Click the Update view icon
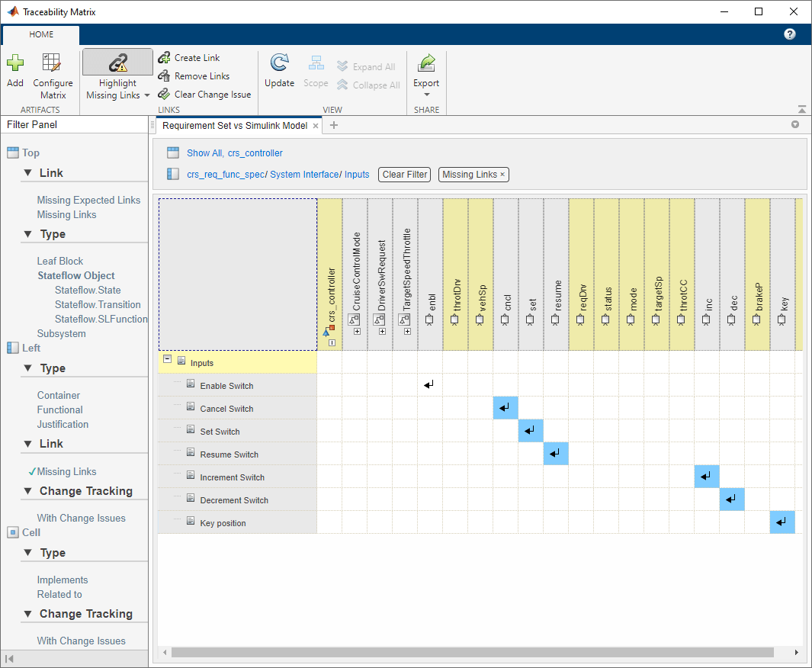The image size is (812, 668). tap(279, 64)
